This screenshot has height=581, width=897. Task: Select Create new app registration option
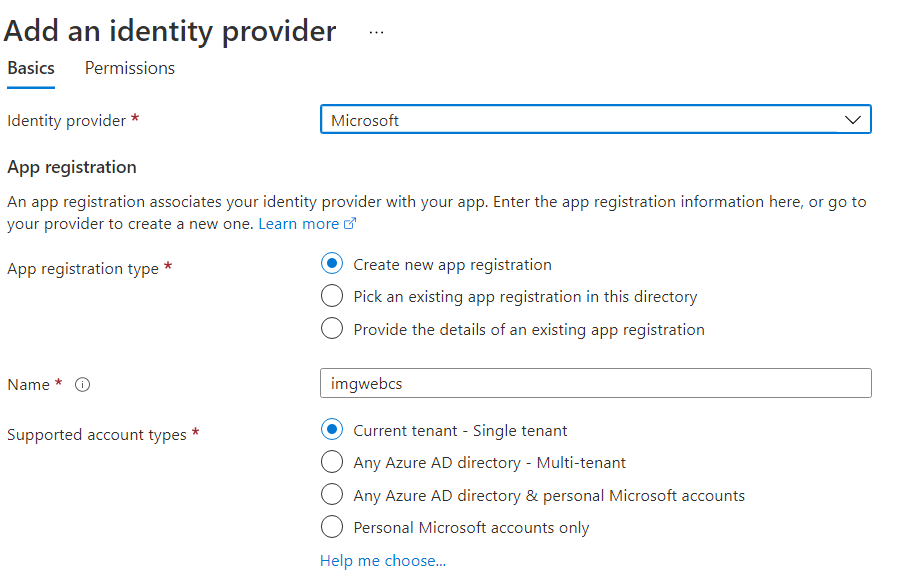point(332,265)
